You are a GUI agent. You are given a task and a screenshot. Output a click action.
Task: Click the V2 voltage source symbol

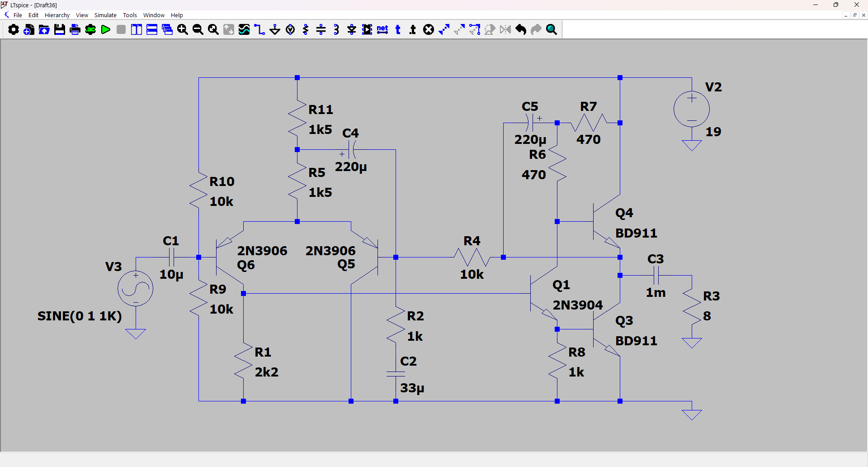[692, 109]
